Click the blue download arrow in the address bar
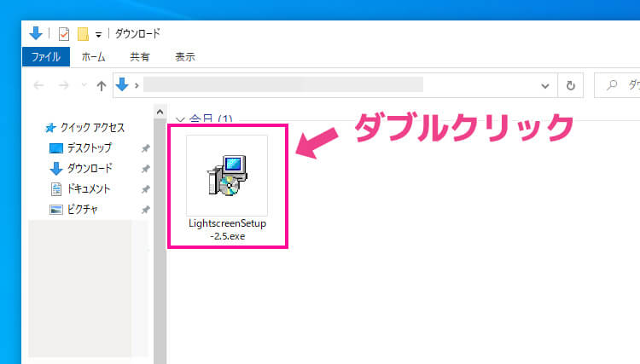This screenshot has height=364, width=640. click(x=121, y=85)
